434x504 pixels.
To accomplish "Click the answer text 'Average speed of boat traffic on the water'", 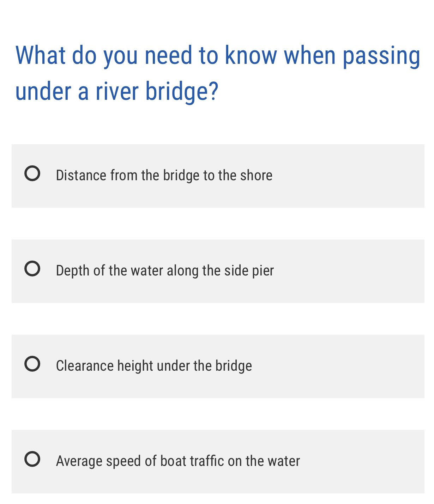I will coord(178,460).
